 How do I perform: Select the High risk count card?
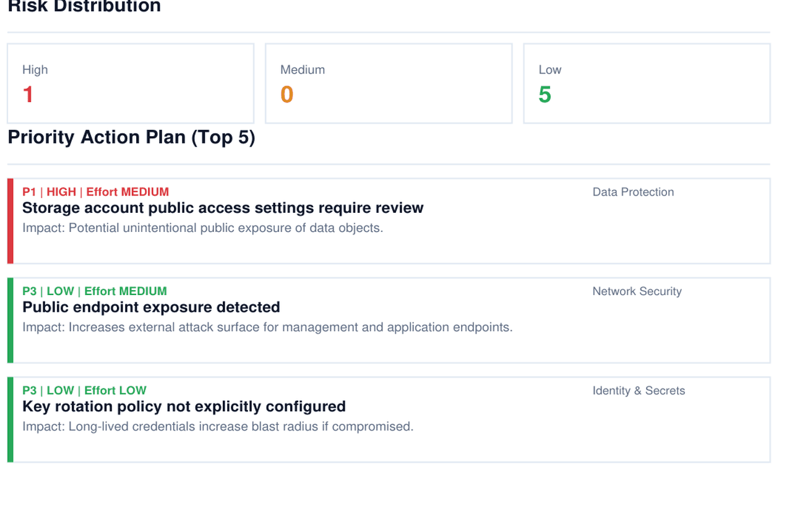(130, 83)
